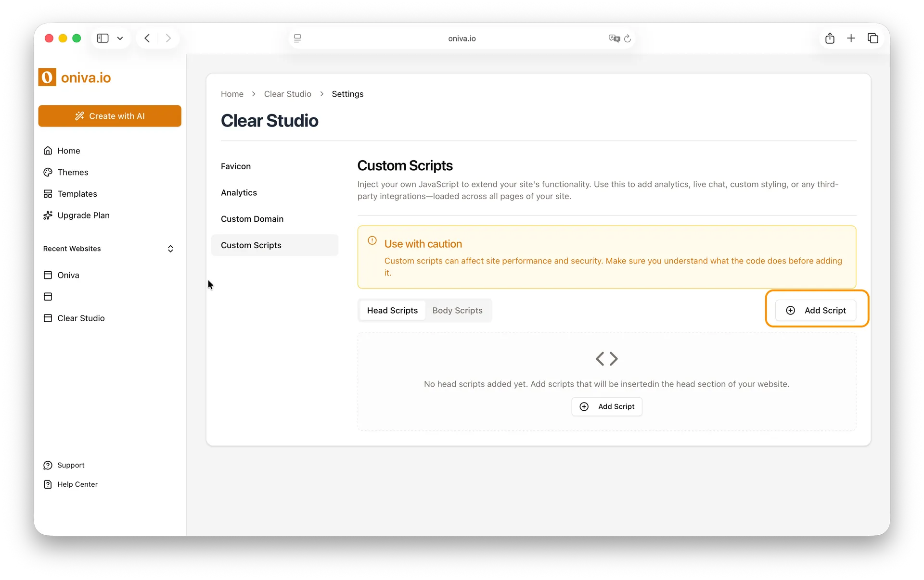Click the Help Center icon
Screen dimensions: 924x580
click(x=48, y=484)
